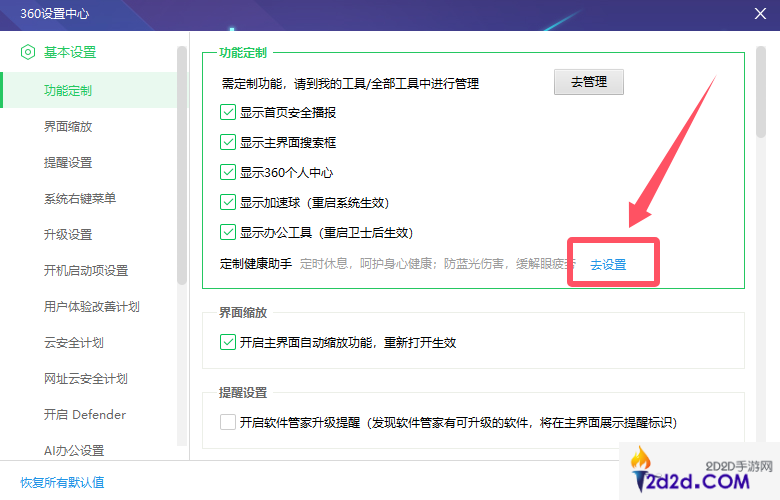Click 恢复所有默认值 link at bottom

(62, 482)
